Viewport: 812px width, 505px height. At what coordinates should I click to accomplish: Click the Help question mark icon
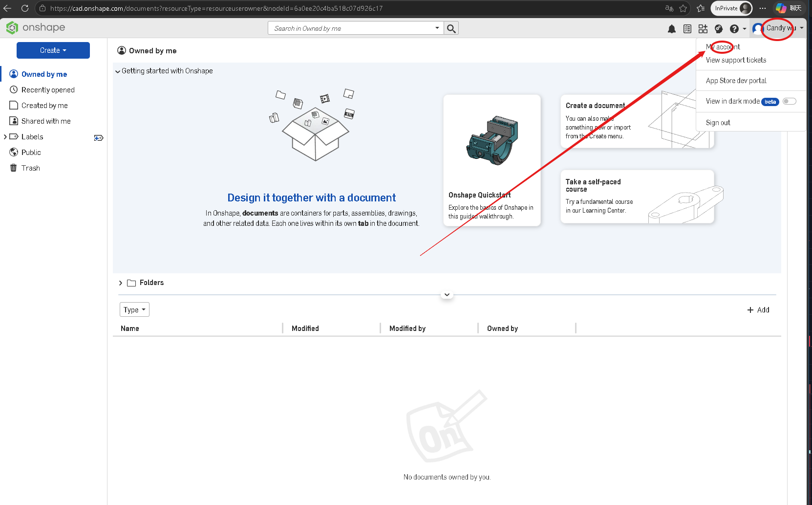tap(734, 29)
